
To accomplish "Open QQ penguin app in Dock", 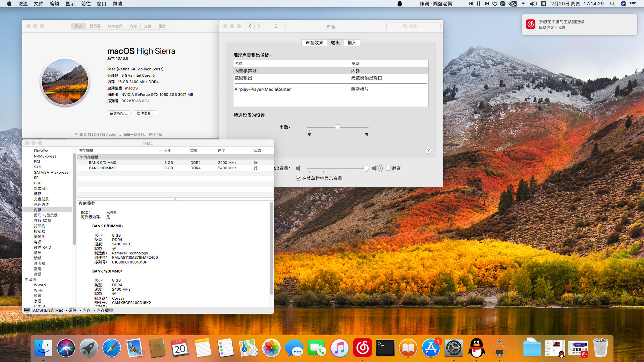I will pos(477,348).
